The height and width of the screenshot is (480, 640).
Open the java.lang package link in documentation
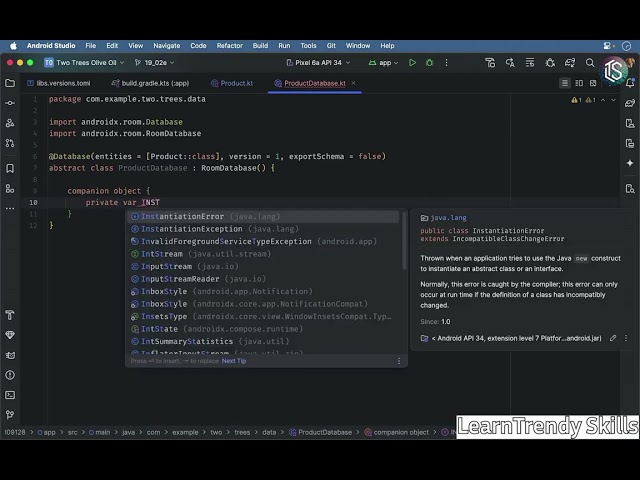(448, 218)
